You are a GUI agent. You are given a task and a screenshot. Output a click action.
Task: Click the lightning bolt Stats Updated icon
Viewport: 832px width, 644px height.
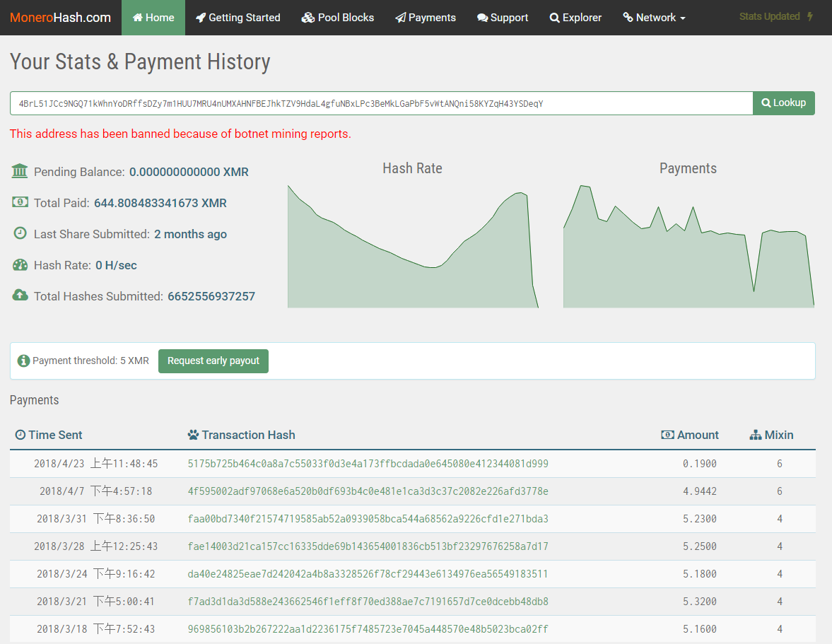pos(810,16)
